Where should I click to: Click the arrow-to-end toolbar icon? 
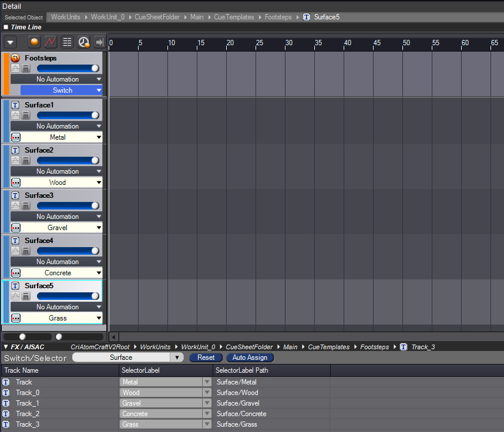tap(100, 42)
